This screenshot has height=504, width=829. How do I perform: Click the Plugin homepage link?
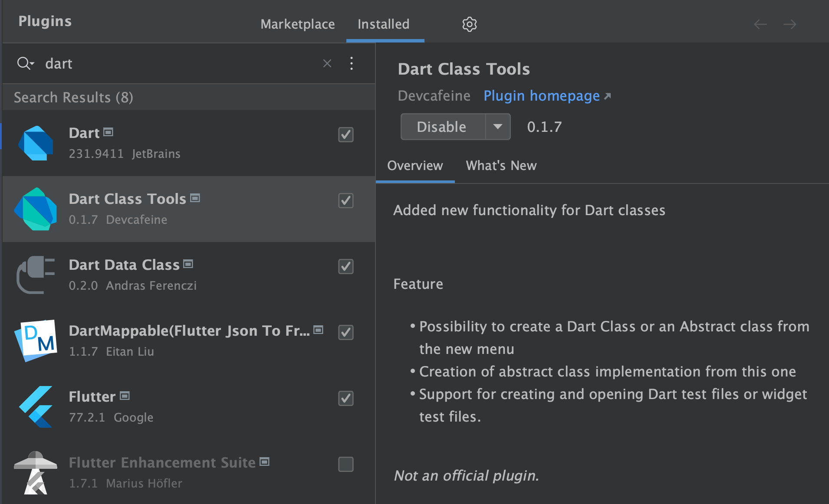(x=541, y=96)
